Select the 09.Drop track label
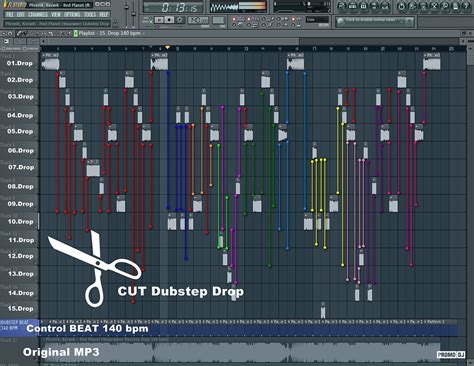474x366 pixels. click(x=21, y=204)
